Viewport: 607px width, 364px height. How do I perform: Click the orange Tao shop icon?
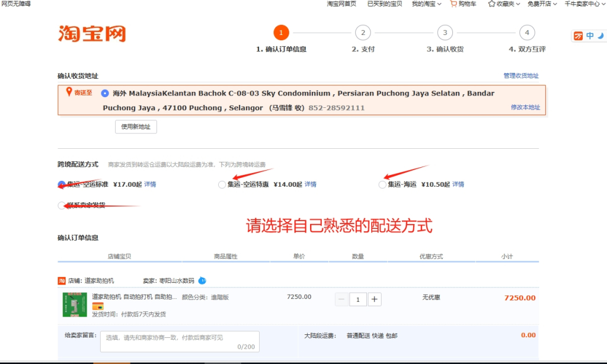[62, 280]
